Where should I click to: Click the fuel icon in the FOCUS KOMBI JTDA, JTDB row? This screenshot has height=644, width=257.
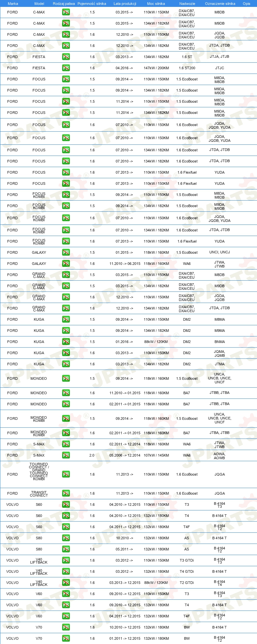pyautogui.click(x=66, y=230)
